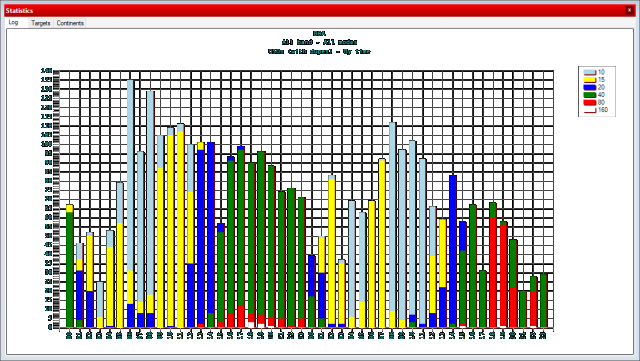Click the blue 20 legend swatch

pyautogui.click(x=589, y=87)
